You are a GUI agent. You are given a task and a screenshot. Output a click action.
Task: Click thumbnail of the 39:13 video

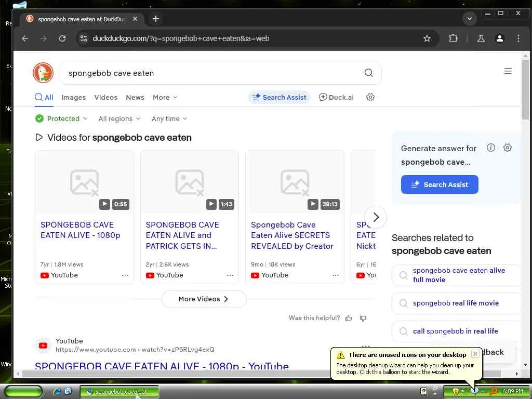click(295, 182)
